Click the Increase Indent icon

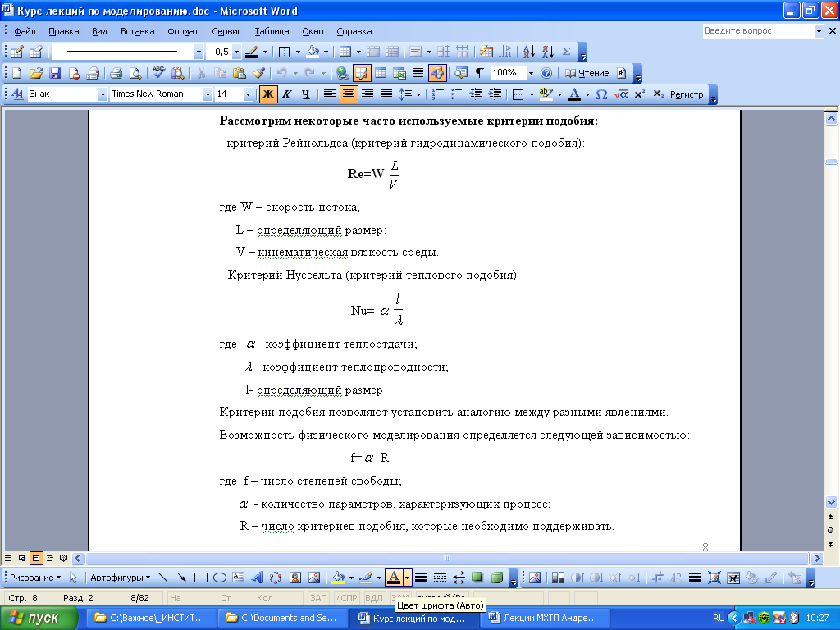(x=495, y=94)
